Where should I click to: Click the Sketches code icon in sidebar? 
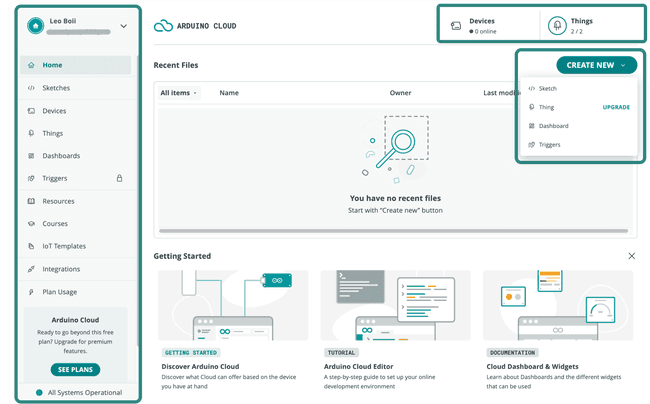[x=32, y=88]
